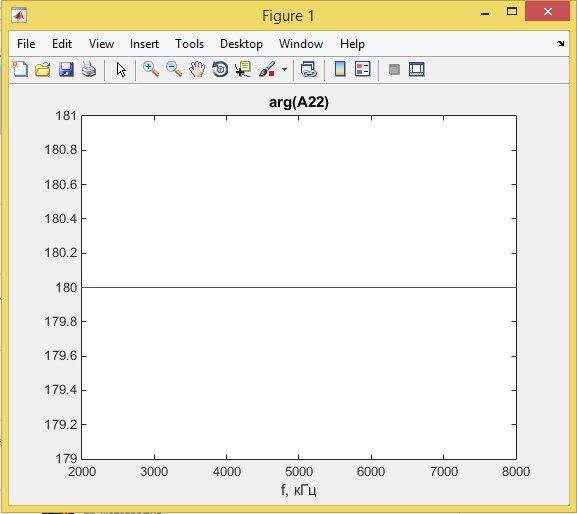Expand the Brush color dropdown arrow
Viewport: 577px width, 514px height.
coord(284,69)
